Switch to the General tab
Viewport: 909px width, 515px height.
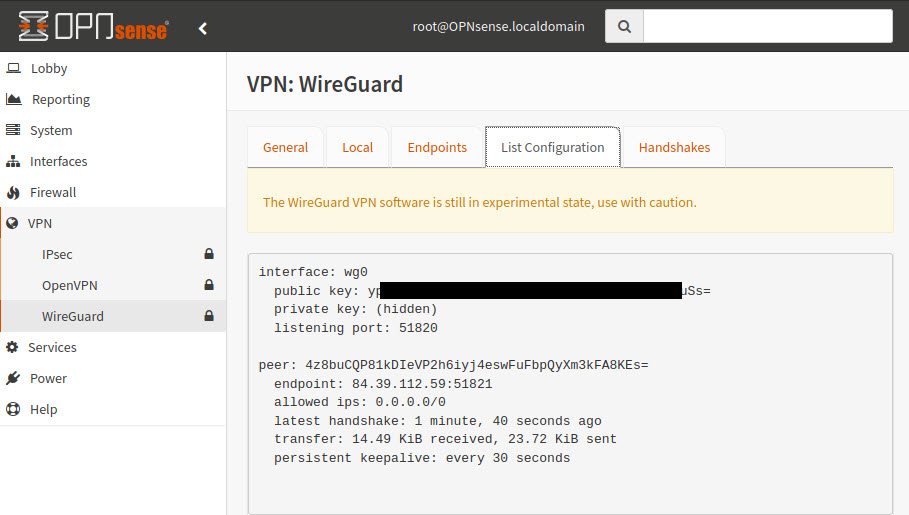[x=285, y=147]
